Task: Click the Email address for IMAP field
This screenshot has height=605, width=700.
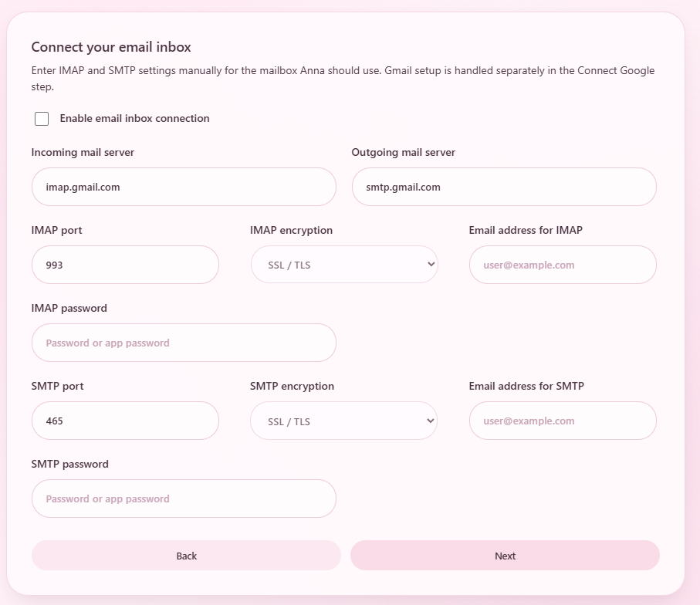Action: pyautogui.click(x=562, y=265)
